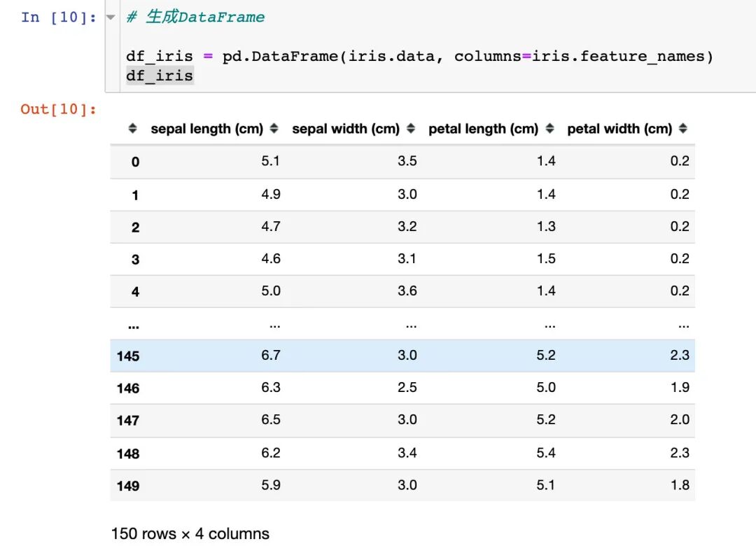Sort by petal length (cm) icon
Viewport: 756px width, 546px height.
(549, 128)
